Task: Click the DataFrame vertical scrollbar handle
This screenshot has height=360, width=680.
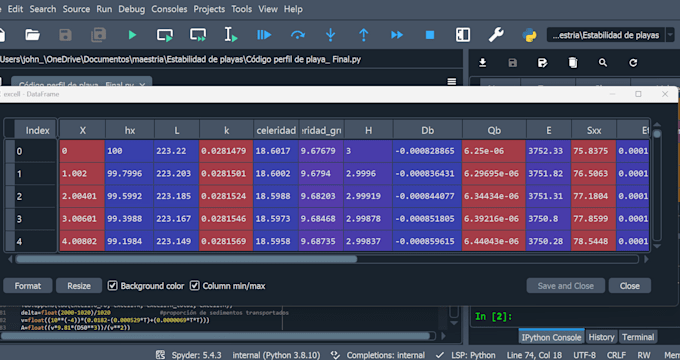Action: [657, 134]
